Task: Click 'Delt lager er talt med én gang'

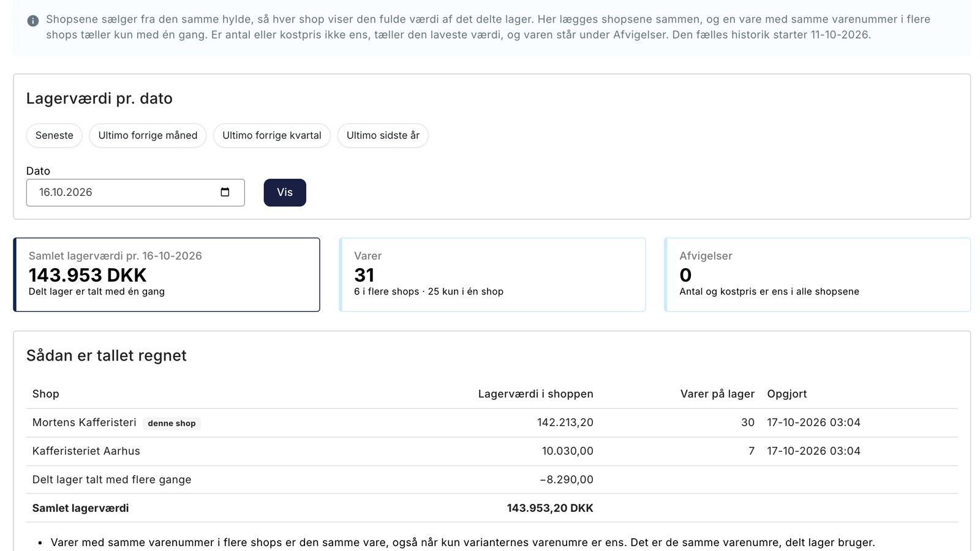Action: click(x=97, y=291)
